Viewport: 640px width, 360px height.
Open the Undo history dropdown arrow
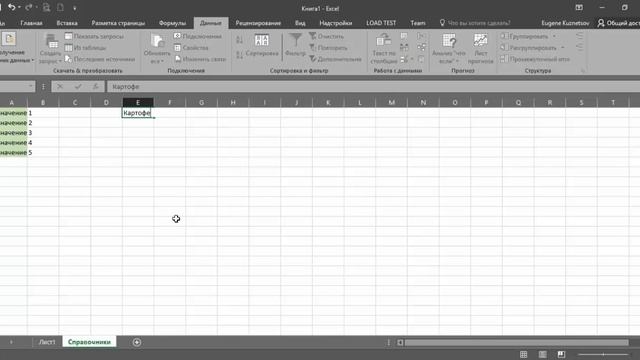[19, 7]
